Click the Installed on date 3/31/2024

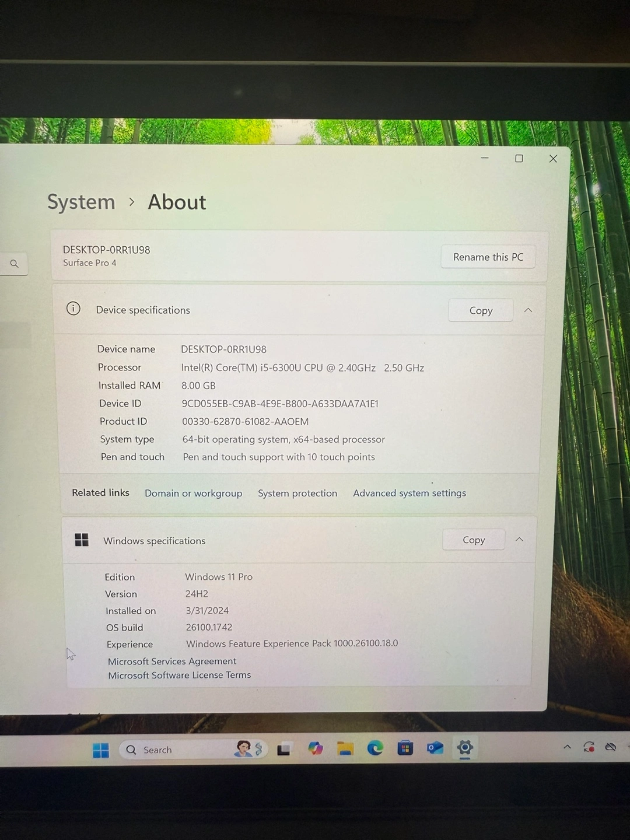click(x=207, y=611)
